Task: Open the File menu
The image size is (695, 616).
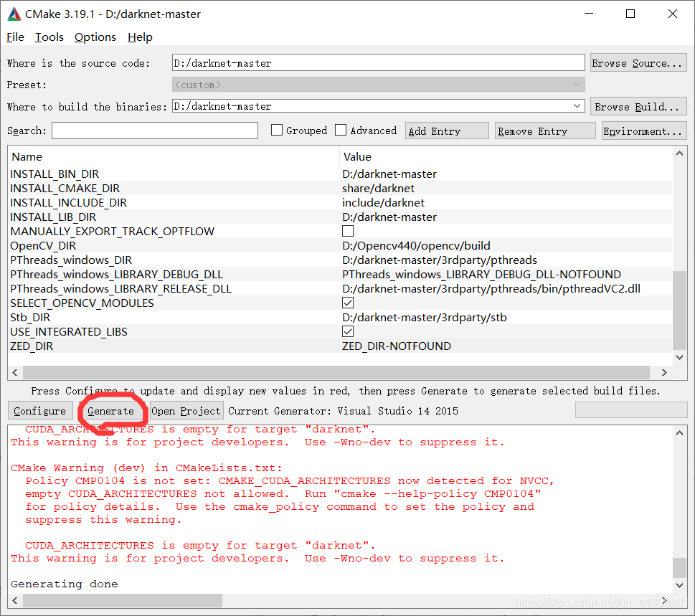Action: (x=15, y=37)
